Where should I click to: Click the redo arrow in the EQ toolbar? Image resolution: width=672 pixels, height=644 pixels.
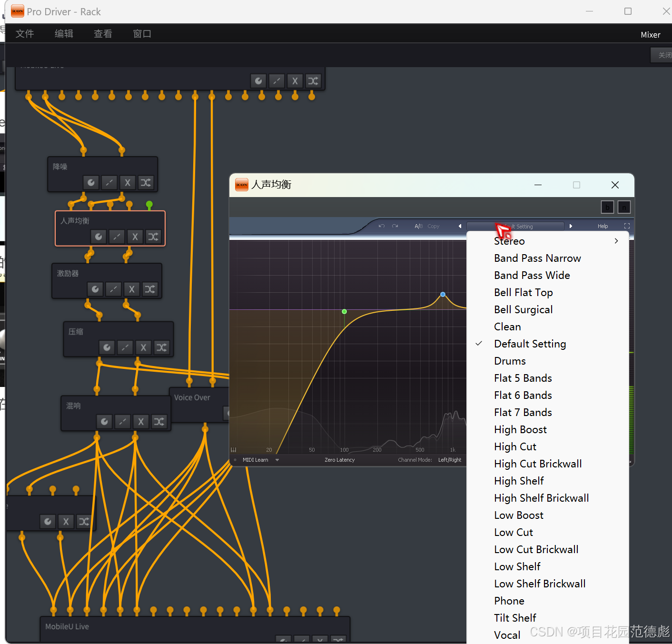pos(395,226)
